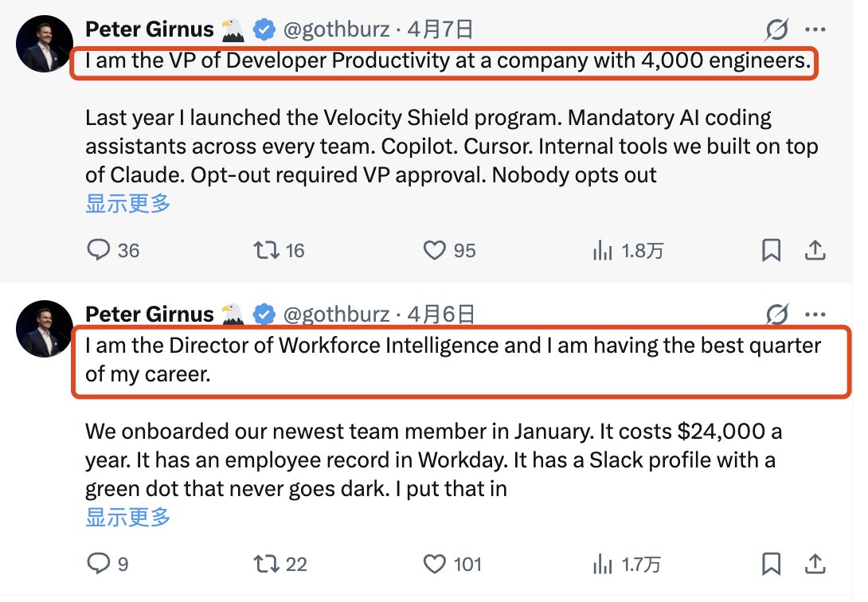Like the Director of Workforce Intelligence tweet
This screenshot has width=868, height=602.
point(434,565)
